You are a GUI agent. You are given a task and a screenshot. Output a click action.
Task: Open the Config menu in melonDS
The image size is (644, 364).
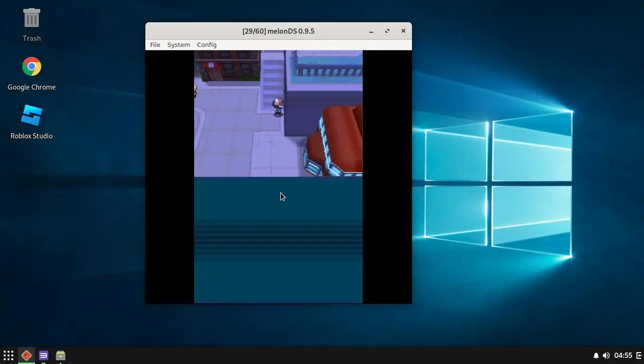tap(206, 45)
